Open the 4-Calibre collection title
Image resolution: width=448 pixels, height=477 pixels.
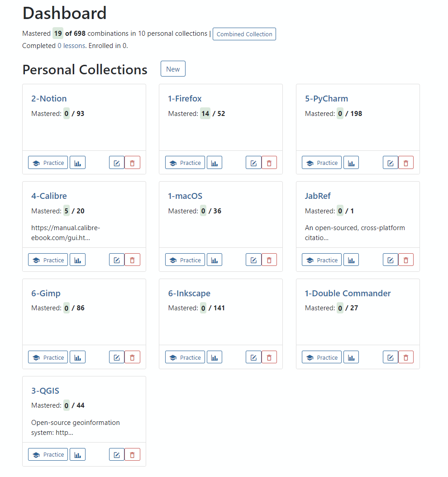coord(49,196)
